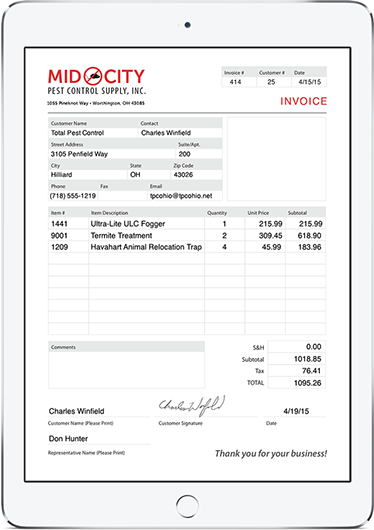Select the Zip Code field 43026

(x=197, y=175)
